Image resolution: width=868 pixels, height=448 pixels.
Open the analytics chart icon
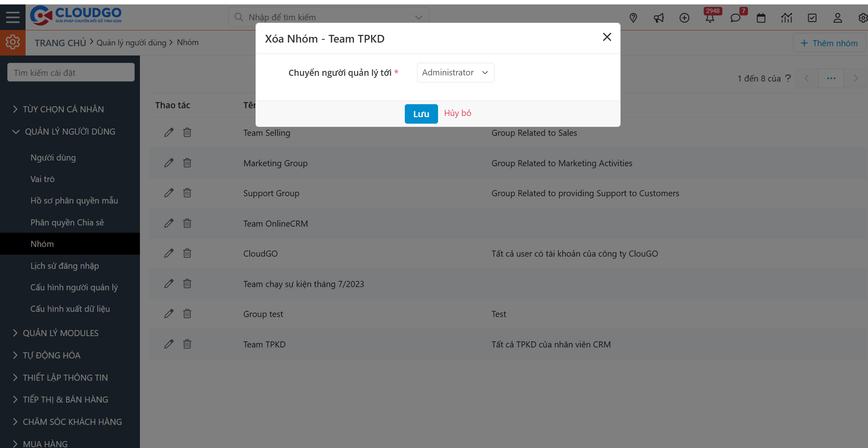(787, 18)
